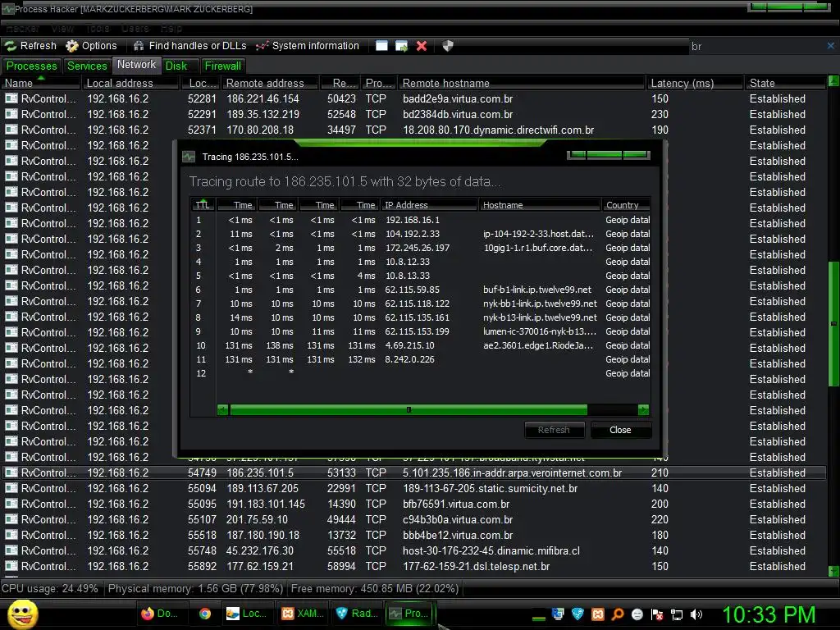Click the Refresh toolbar icon
840x630 pixels.
tap(30, 46)
